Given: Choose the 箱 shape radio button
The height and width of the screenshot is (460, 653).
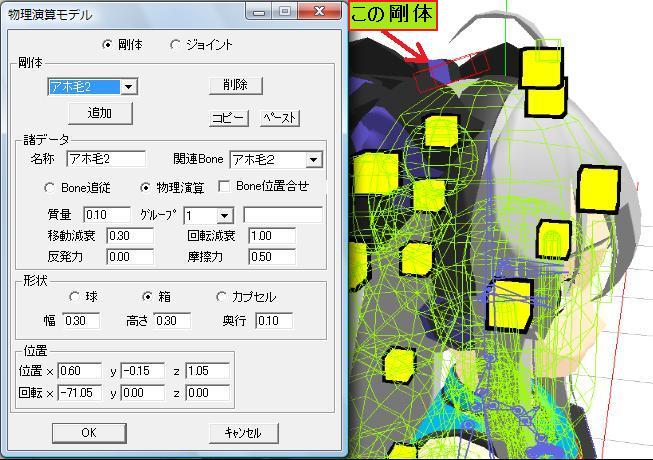Looking at the screenshot, I should coord(147,296).
